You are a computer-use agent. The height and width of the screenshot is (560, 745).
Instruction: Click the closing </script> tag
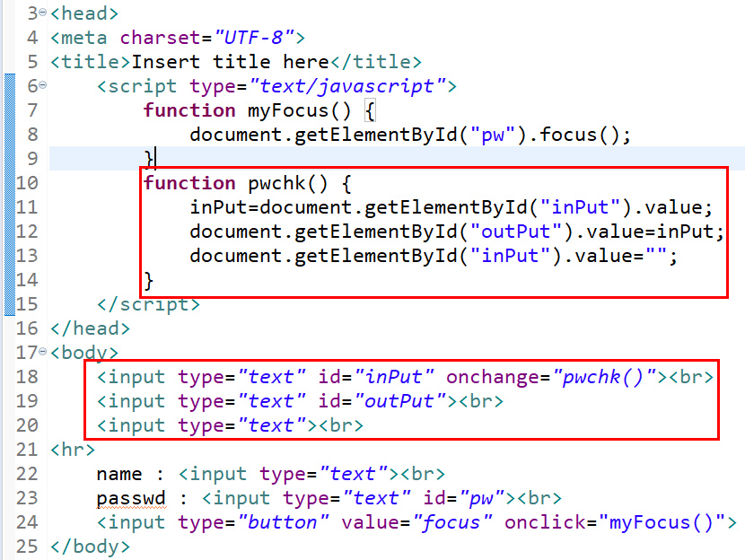148,304
